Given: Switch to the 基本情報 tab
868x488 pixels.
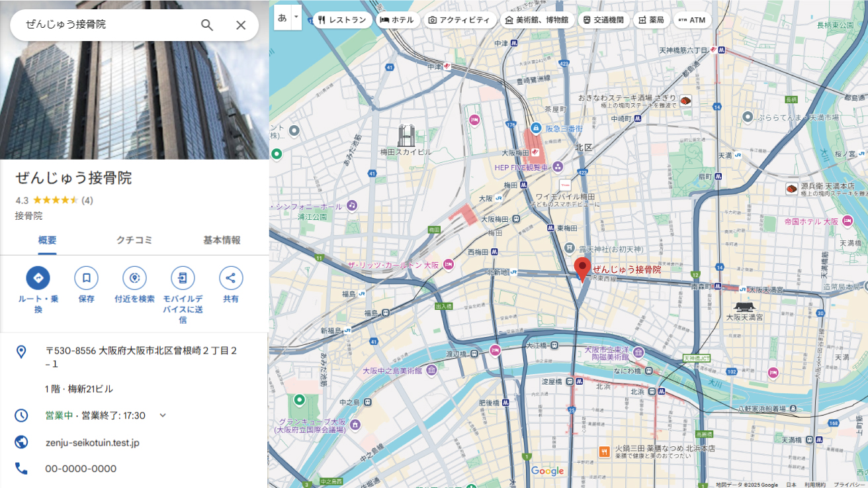Looking at the screenshot, I should click(x=222, y=240).
